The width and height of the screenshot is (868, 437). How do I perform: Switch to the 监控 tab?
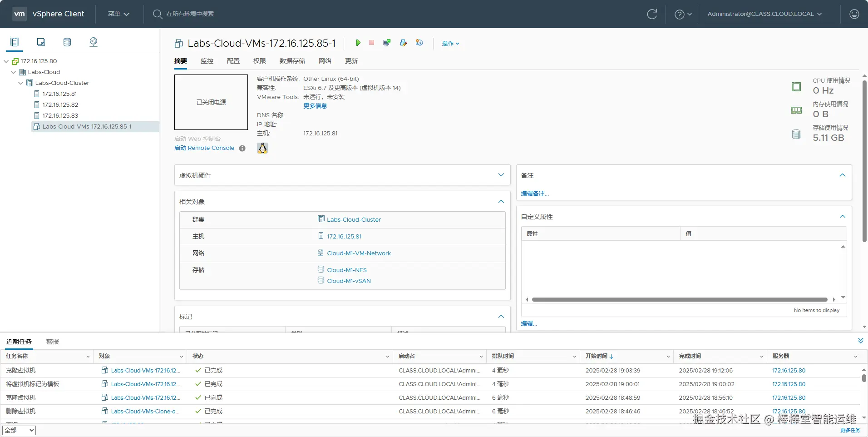[x=207, y=61]
